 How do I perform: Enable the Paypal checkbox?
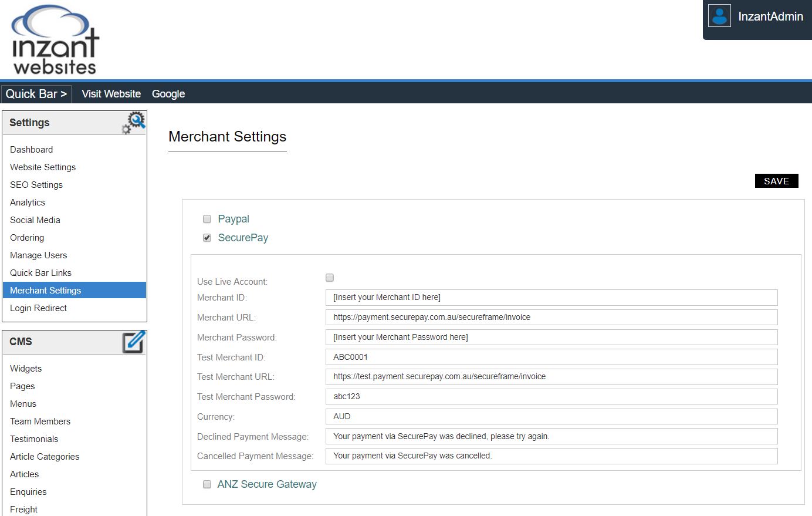207,219
